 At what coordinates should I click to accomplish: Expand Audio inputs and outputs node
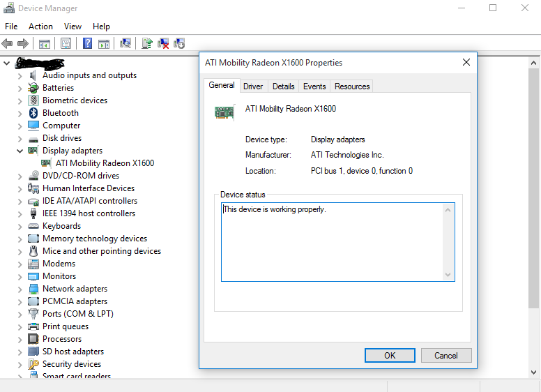(20, 76)
